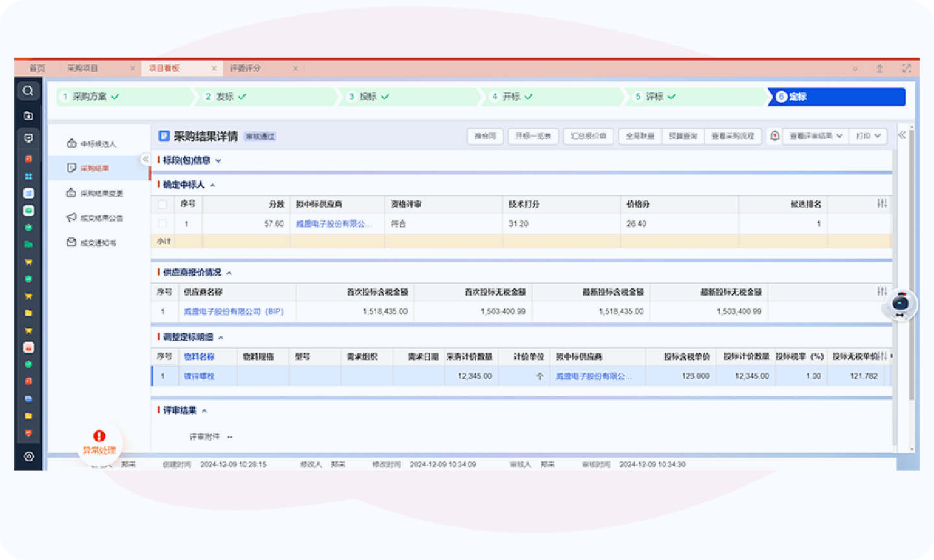Screen dimensions: 934x560
Task: Click column settings icon in 供应商报价情况 table
Action: [882, 292]
